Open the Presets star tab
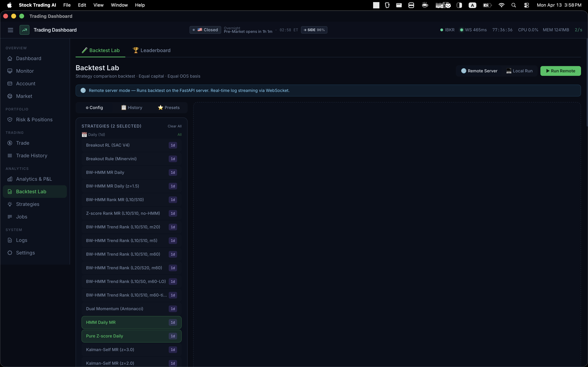588x367 pixels. coord(169,107)
